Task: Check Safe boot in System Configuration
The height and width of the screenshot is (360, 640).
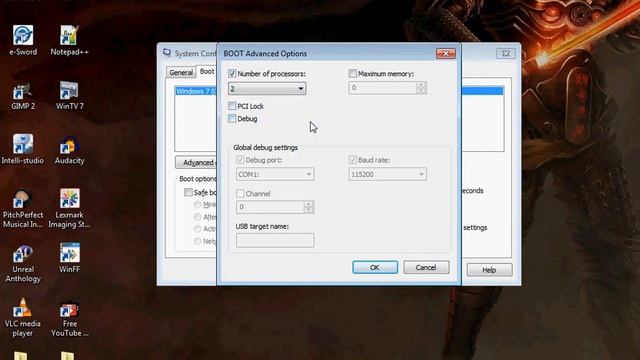Action: click(188, 192)
